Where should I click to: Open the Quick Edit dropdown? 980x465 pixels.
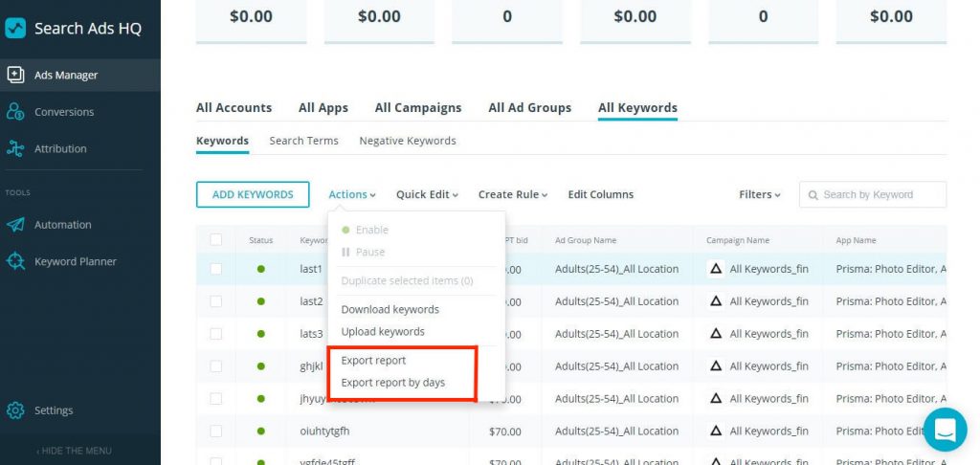pos(427,194)
